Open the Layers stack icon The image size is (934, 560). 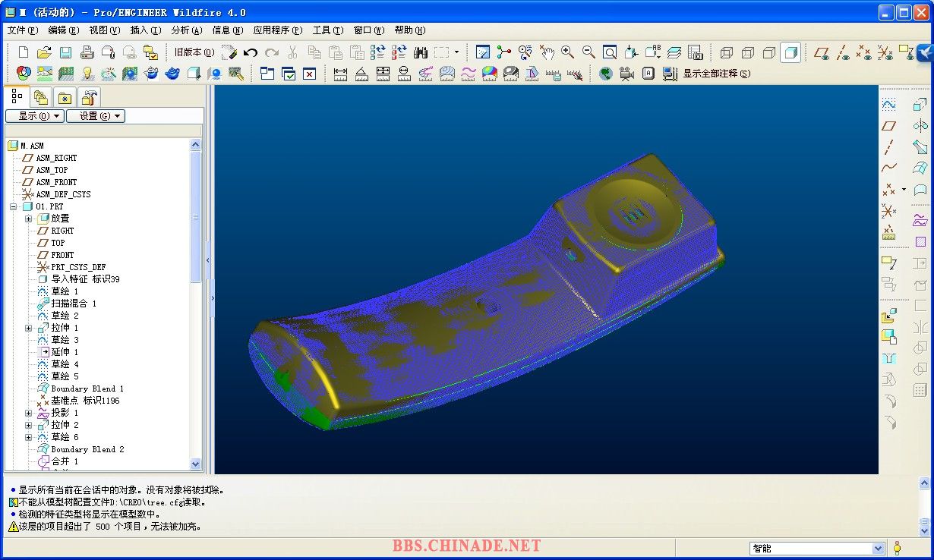tap(674, 52)
